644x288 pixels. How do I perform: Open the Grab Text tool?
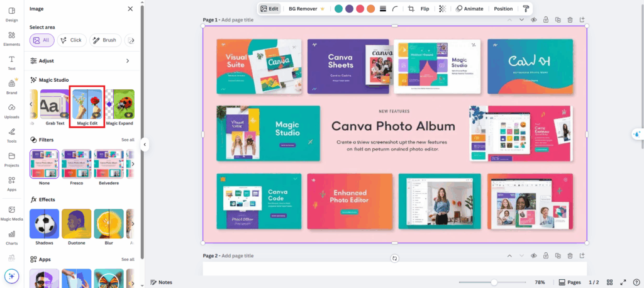pyautogui.click(x=54, y=108)
